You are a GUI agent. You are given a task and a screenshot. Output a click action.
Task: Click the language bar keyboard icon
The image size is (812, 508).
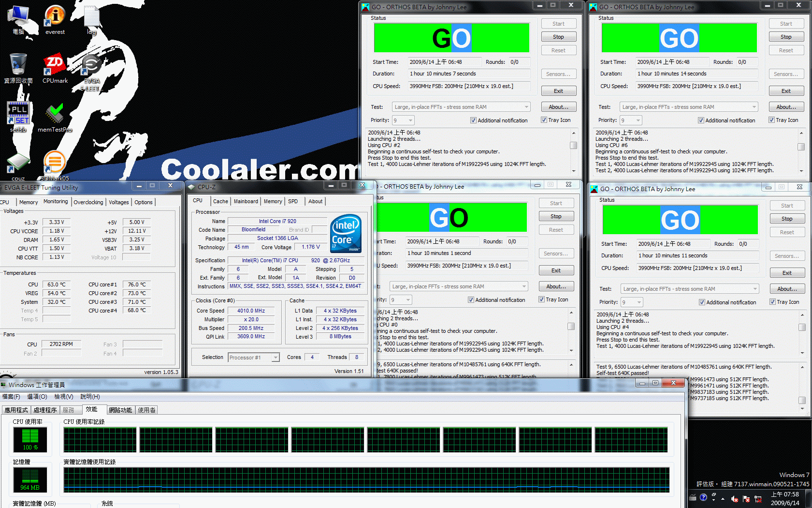click(x=693, y=497)
